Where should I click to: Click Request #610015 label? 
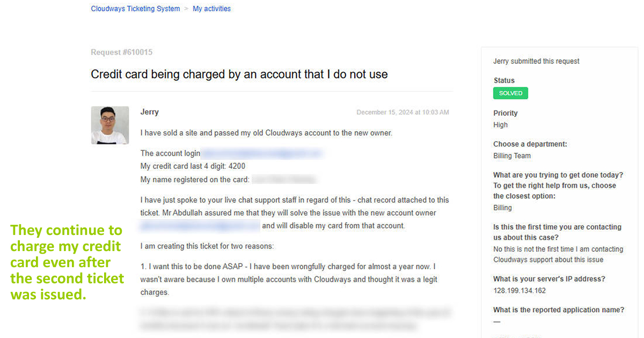121,52
